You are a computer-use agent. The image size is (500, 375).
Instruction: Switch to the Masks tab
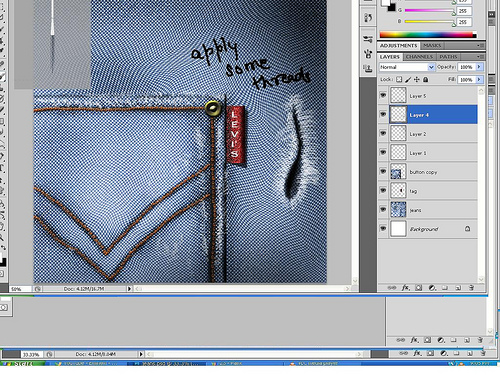432,45
